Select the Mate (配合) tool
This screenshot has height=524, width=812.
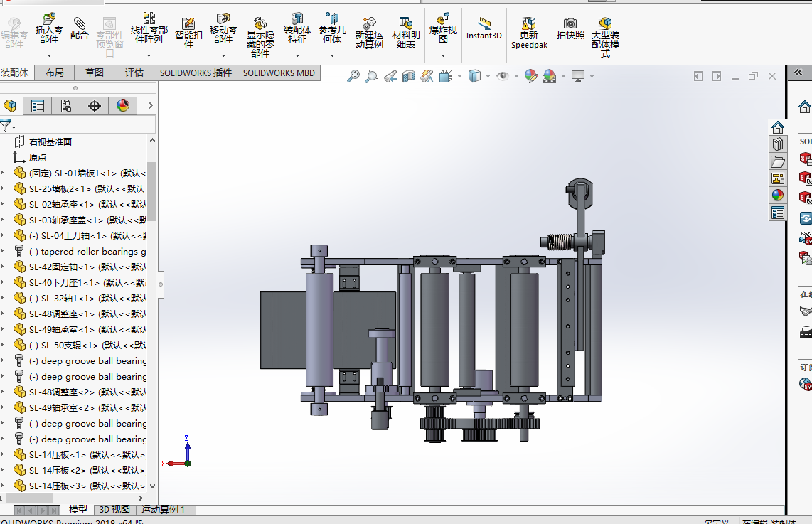click(79, 28)
